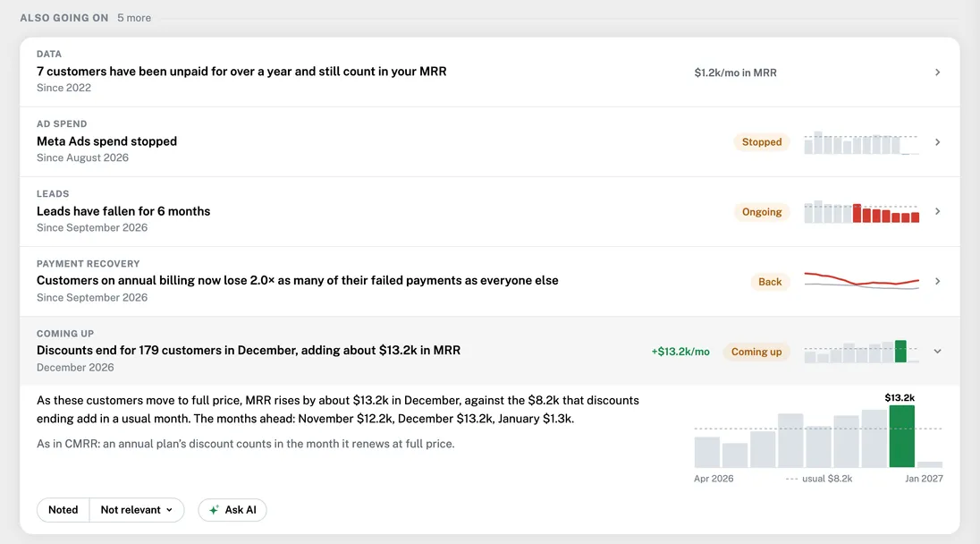
Task: Click the '+$13.2k/mo' green value
Action: point(680,352)
